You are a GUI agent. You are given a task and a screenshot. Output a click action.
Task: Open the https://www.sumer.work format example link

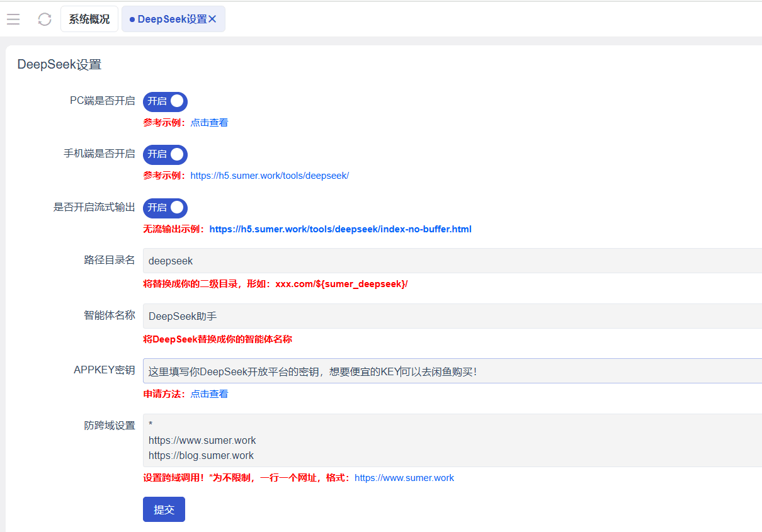click(x=404, y=478)
